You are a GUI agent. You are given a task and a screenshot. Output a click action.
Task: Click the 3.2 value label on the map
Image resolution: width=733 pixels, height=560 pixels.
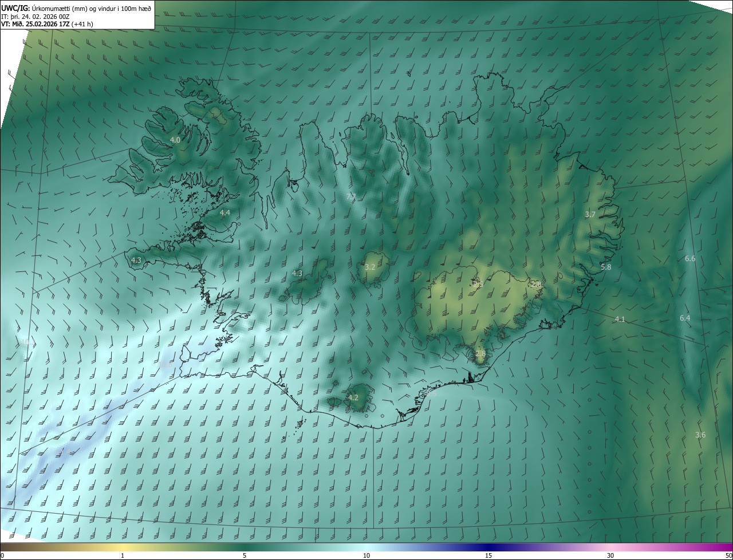click(370, 267)
